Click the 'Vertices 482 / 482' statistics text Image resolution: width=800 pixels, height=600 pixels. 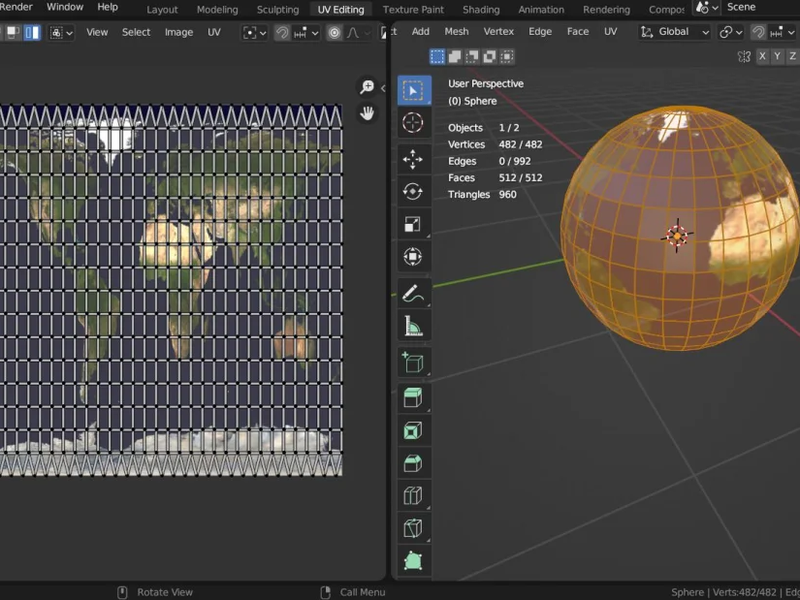click(495, 144)
